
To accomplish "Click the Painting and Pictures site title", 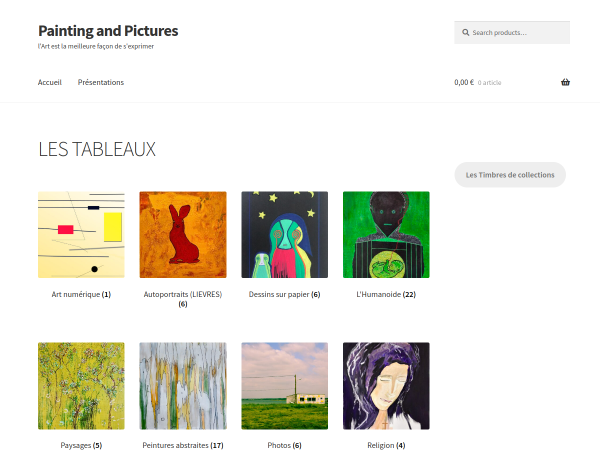I will pos(108,31).
